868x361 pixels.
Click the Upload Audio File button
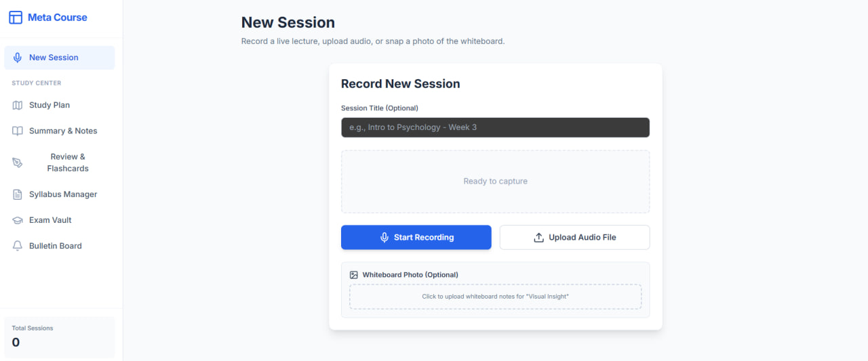[574, 238]
